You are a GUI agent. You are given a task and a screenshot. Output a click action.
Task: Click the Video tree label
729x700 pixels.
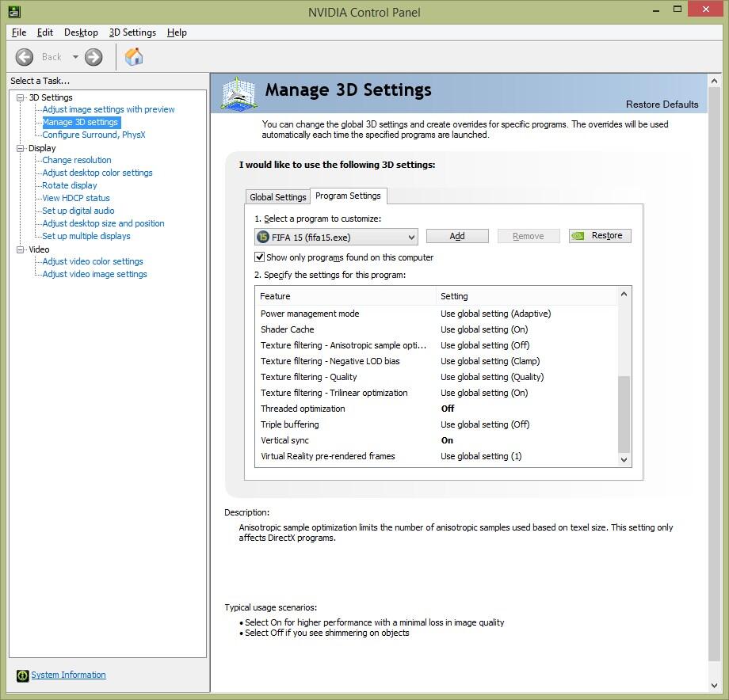[39, 249]
